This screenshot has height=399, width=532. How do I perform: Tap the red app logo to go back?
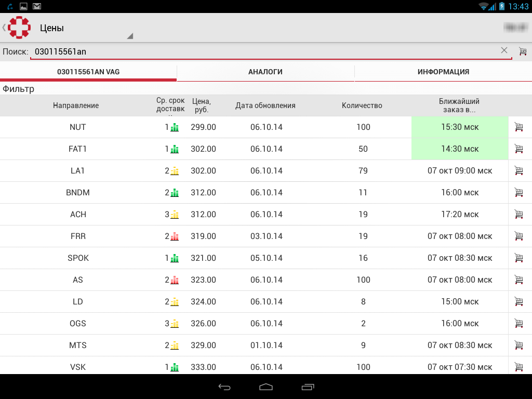pos(19,28)
